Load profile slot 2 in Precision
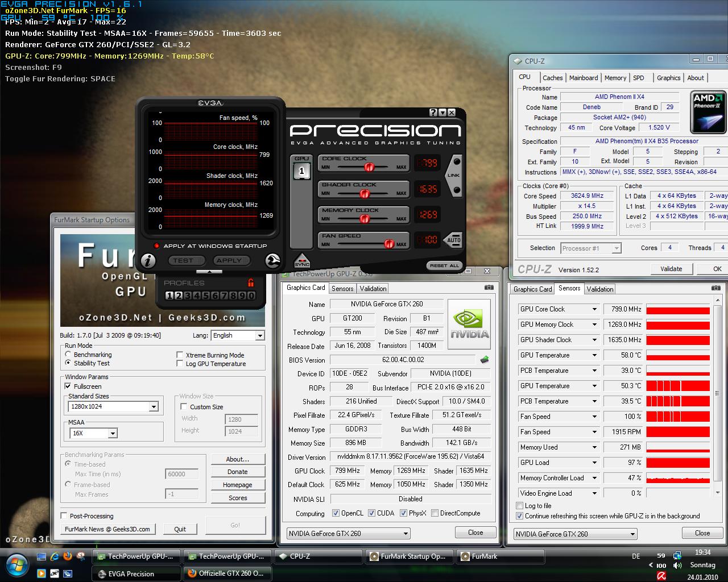The height and width of the screenshot is (582, 728). tap(177, 296)
